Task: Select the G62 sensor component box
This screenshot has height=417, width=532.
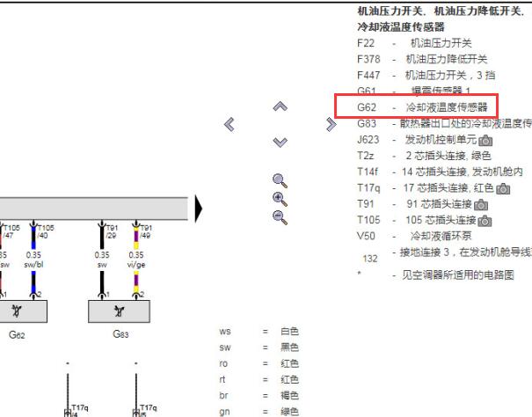Action: [x=23, y=311]
